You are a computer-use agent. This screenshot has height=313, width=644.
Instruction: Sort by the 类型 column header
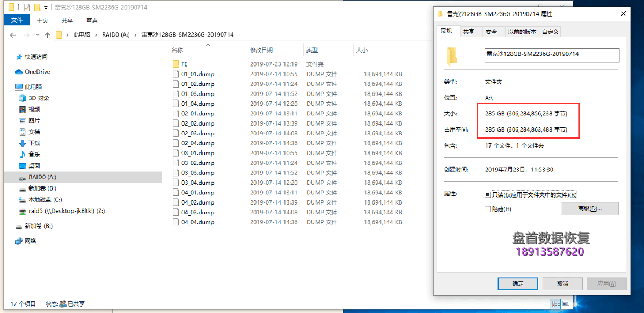[312, 50]
